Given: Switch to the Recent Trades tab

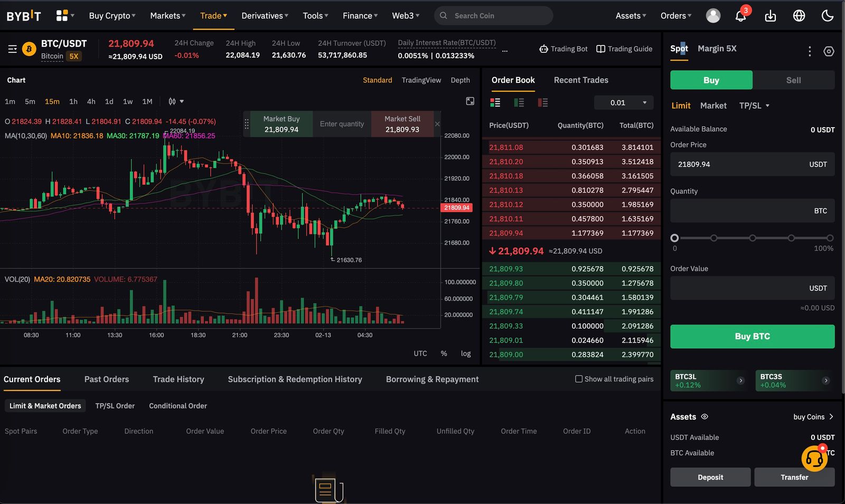Looking at the screenshot, I should point(580,80).
